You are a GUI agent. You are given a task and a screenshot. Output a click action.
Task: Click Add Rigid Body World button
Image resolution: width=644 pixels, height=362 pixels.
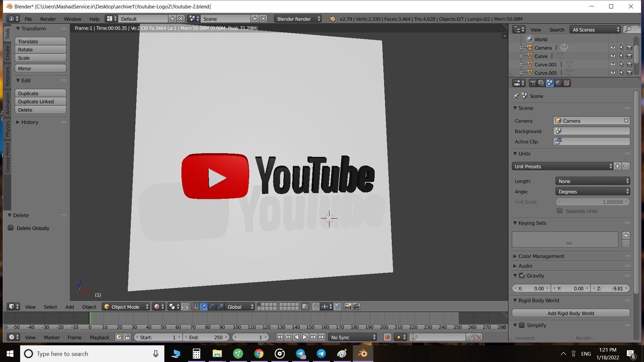pos(571,313)
